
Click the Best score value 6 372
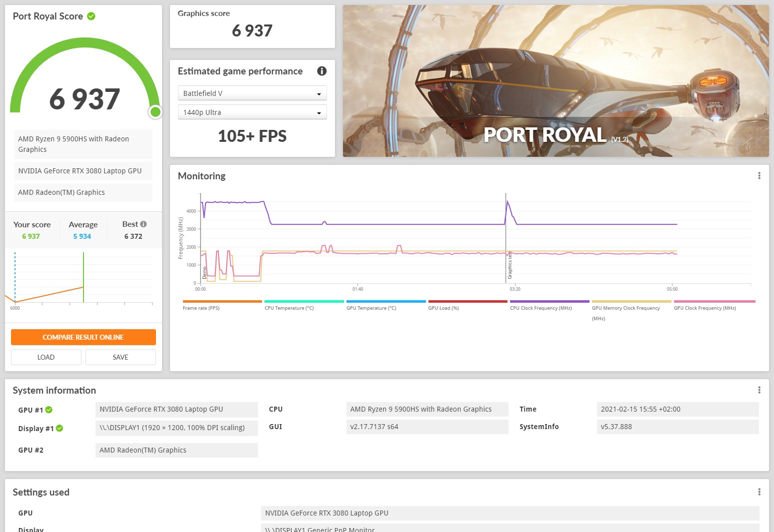pyautogui.click(x=133, y=237)
